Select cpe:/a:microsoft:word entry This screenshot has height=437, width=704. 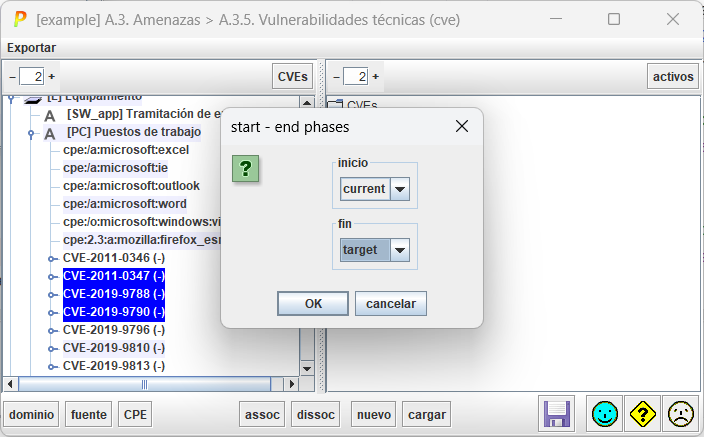pyautogui.click(x=125, y=204)
